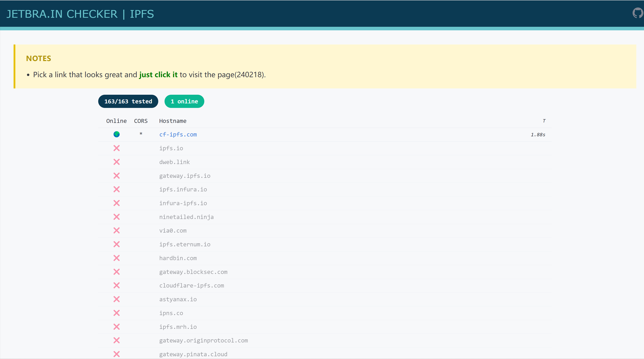Click the 1 online badge

[184, 101]
